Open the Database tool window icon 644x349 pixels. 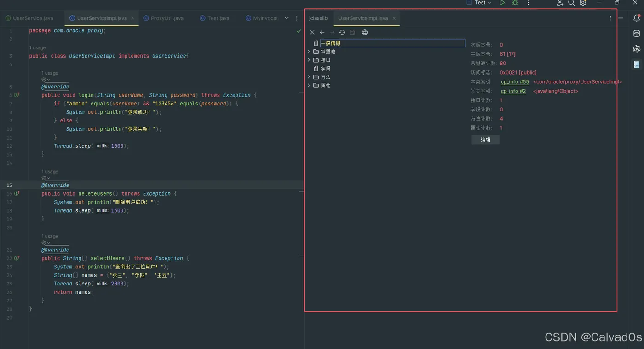pyautogui.click(x=637, y=34)
